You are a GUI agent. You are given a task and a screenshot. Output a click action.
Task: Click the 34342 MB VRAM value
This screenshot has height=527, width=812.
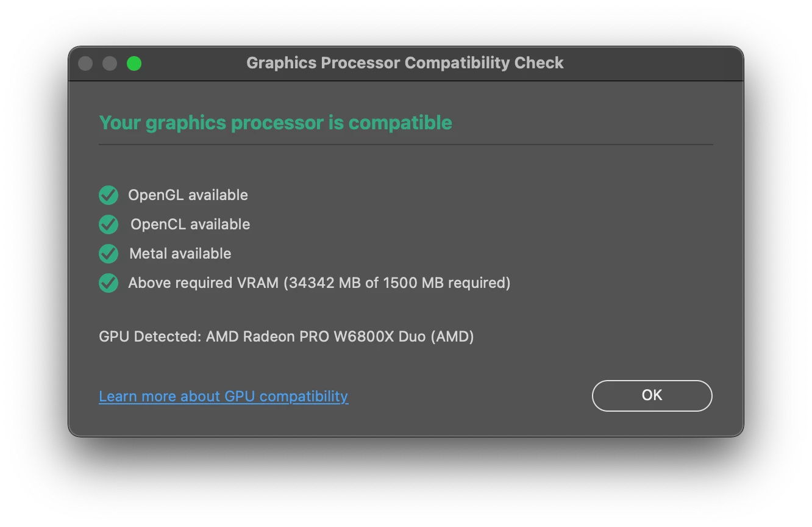[x=325, y=283]
